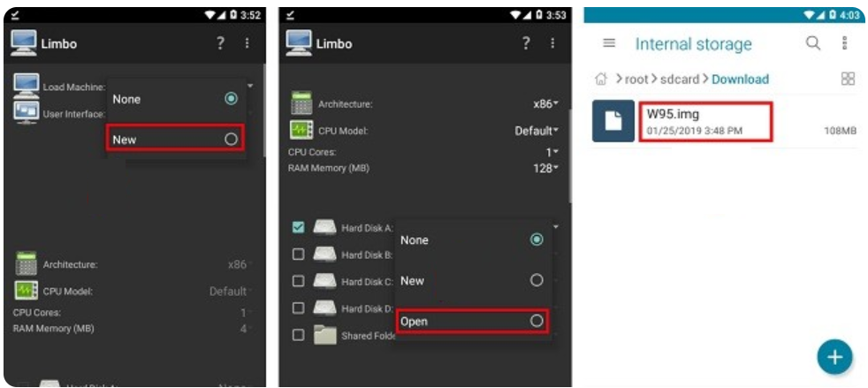Pick the New entry in the Hard Disk A list
868x388 pixels.
(x=472, y=281)
